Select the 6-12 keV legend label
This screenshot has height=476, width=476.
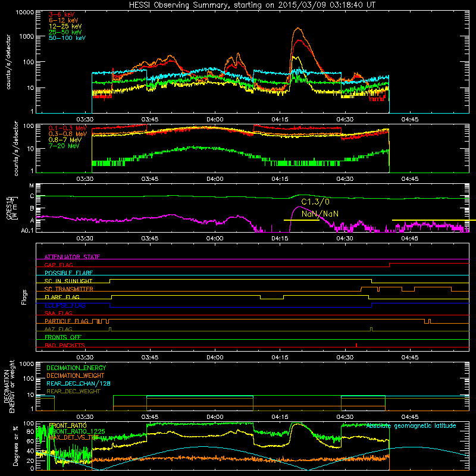[63, 20]
